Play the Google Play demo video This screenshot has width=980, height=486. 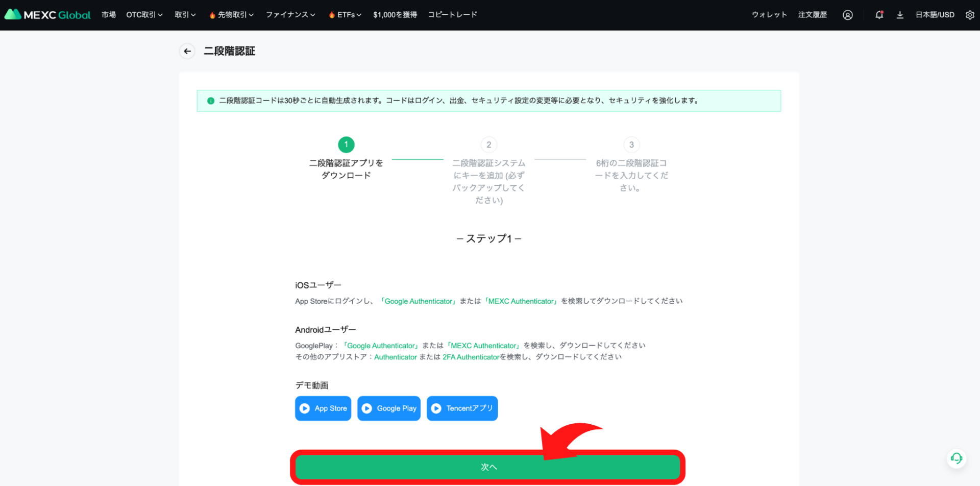389,408
